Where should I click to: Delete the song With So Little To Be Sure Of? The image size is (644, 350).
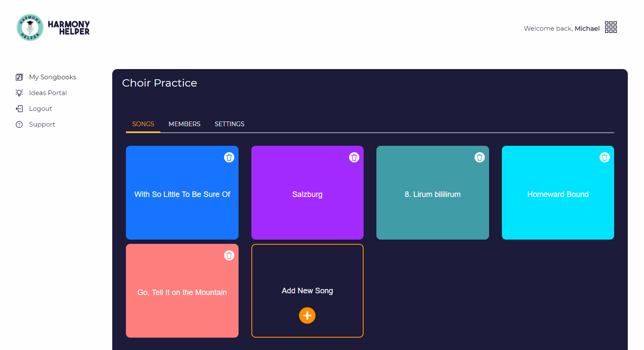(229, 157)
